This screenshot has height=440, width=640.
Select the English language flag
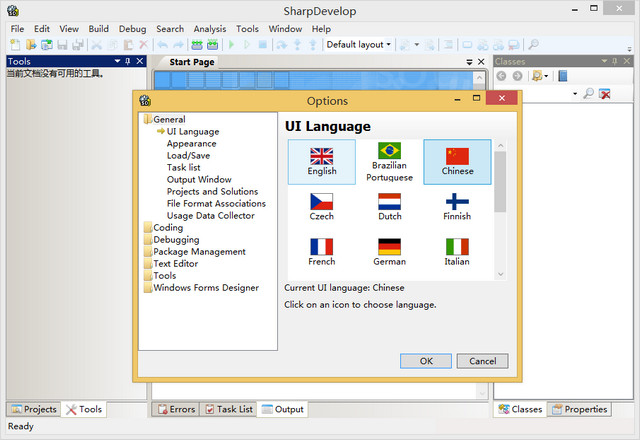click(322, 162)
